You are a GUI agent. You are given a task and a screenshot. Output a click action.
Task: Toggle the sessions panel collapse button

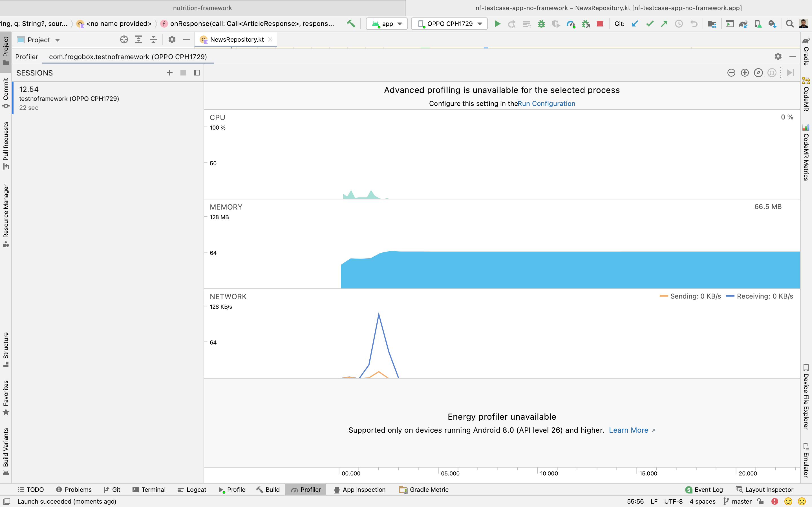[x=197, y=73]
